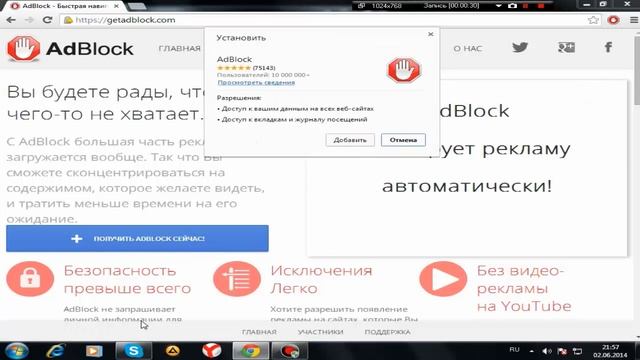Click the camera snapshot icon in the recorder bar
Viewport: 640px width, 360px height.
(513, 6)
